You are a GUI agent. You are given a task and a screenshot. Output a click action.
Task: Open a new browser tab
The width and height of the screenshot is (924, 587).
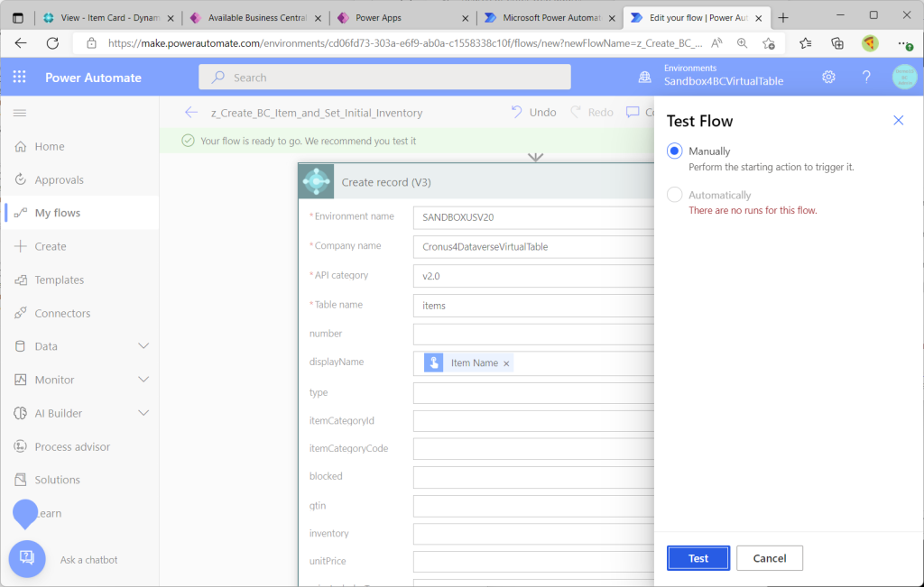click(783, 18)
